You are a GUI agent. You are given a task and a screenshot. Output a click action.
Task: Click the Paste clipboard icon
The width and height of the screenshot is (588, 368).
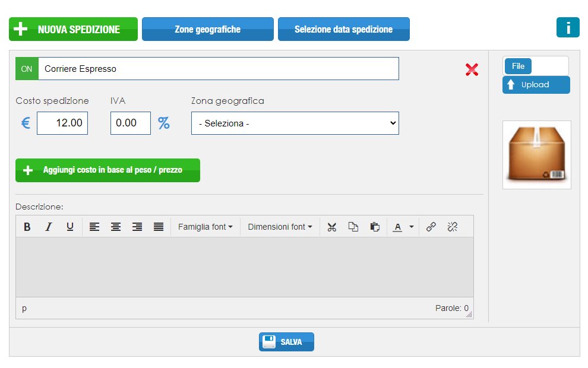375,227
